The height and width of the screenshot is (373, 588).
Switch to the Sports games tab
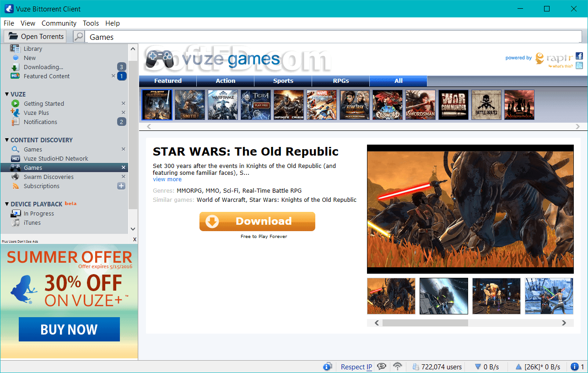pos(283,81)
